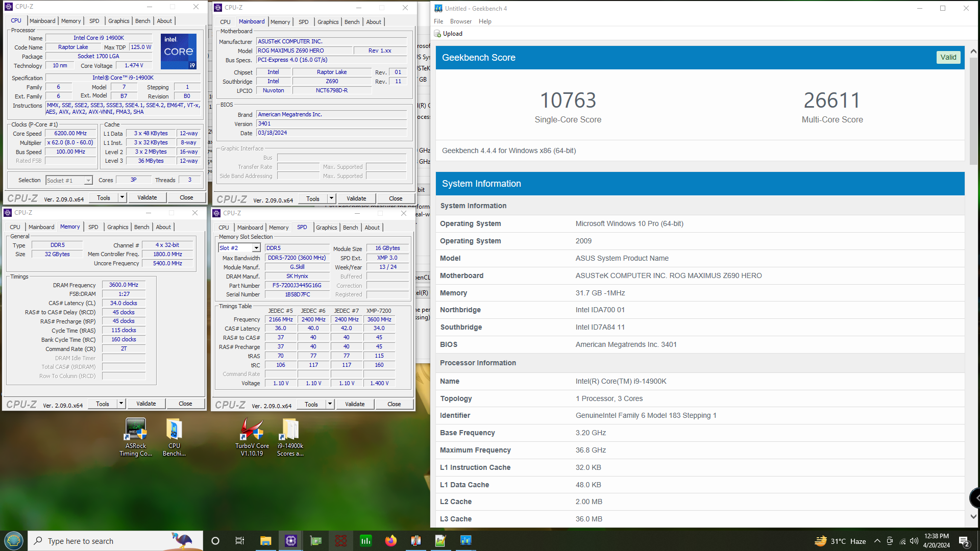980x551 pixels.
Task: Click the Geekbench vertical scrollbar thumb
Action: [x=973, y=111]
